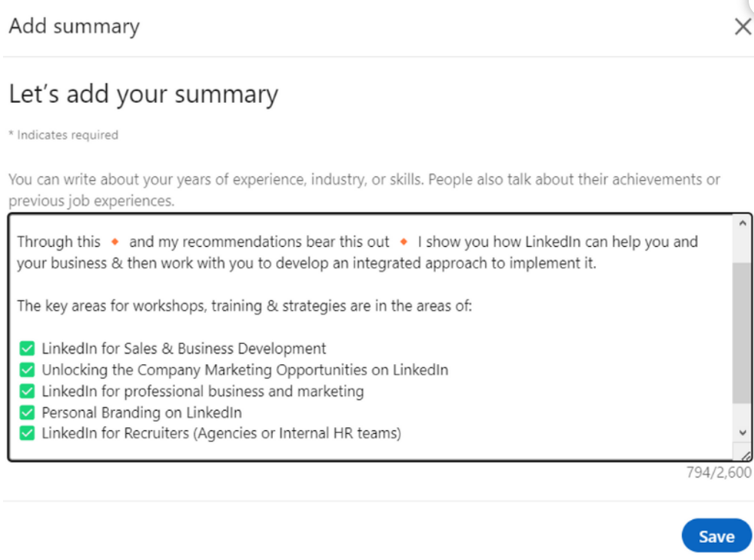Image resolution: width=754 pixels, height=560 pixels.
Task: Click the scrollbar up arrow in summary box
Action: coord(742,224)
